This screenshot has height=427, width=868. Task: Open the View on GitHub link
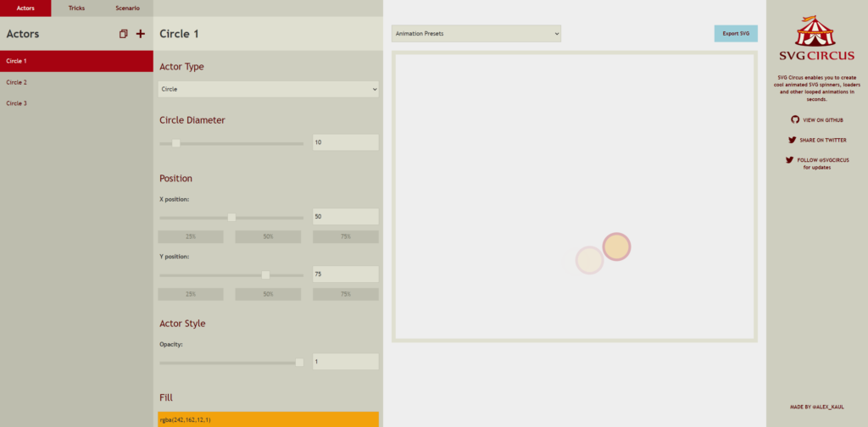822,120
